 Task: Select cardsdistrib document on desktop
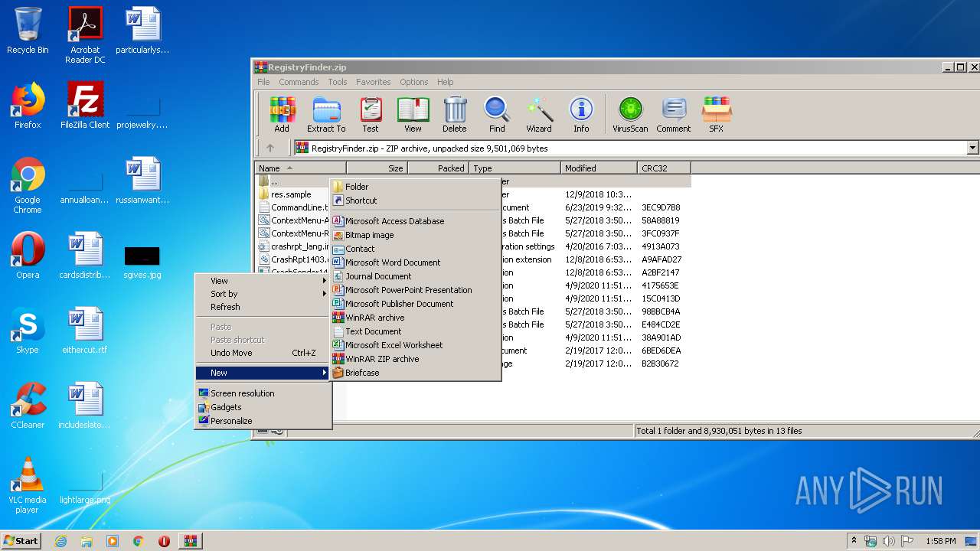(x=85, y=256)
